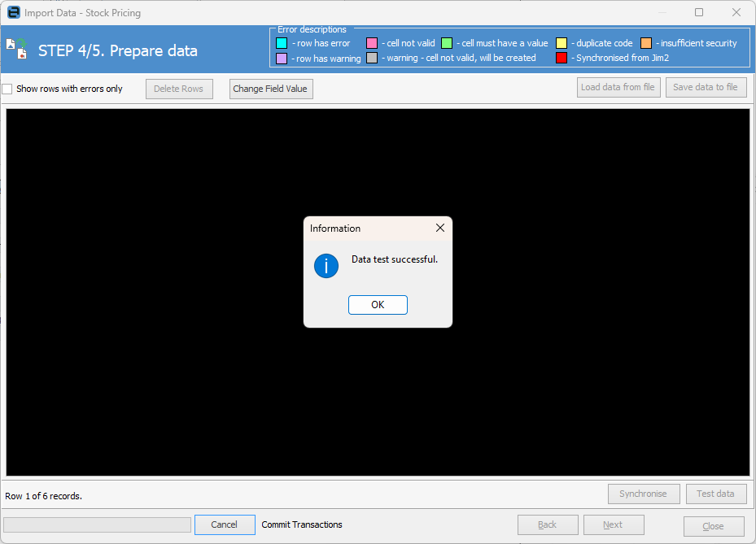The height and width of the screenshot is (544, 756).
Task: Click the Delete Rows button
Action: click(x=179, y=89)
